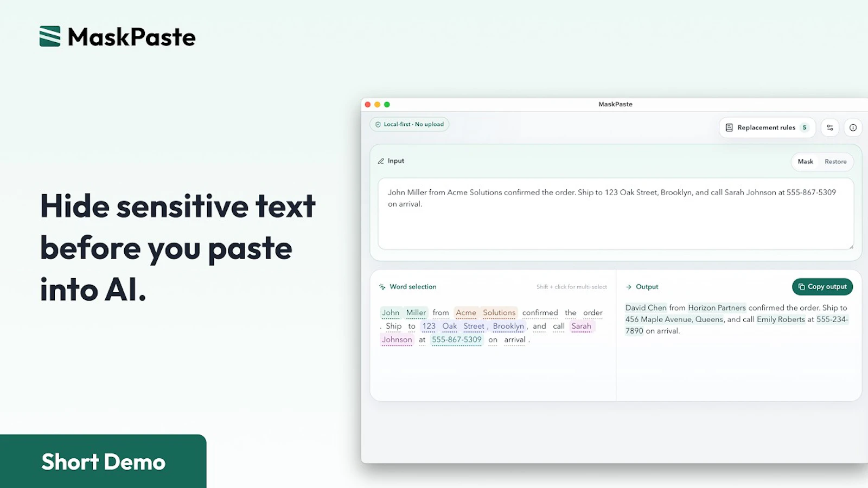Select word 'Solutions' in Word selection

click(x=499, y=313)
